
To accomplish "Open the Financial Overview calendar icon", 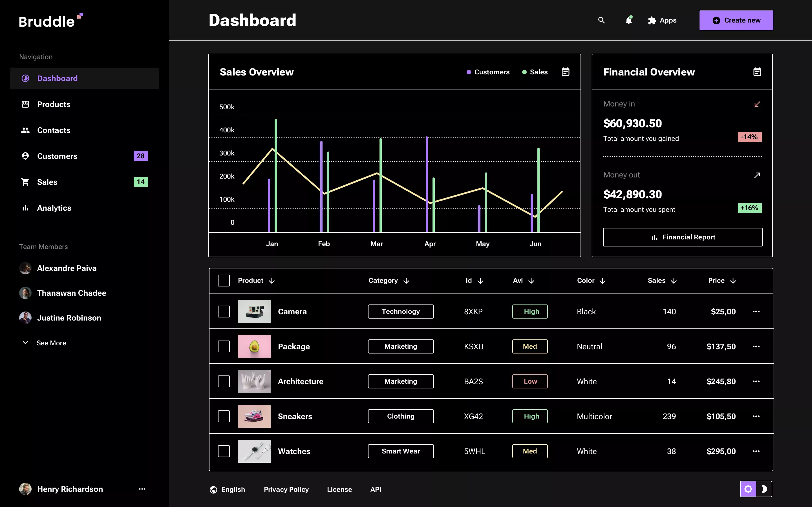I will pos(757,72).
